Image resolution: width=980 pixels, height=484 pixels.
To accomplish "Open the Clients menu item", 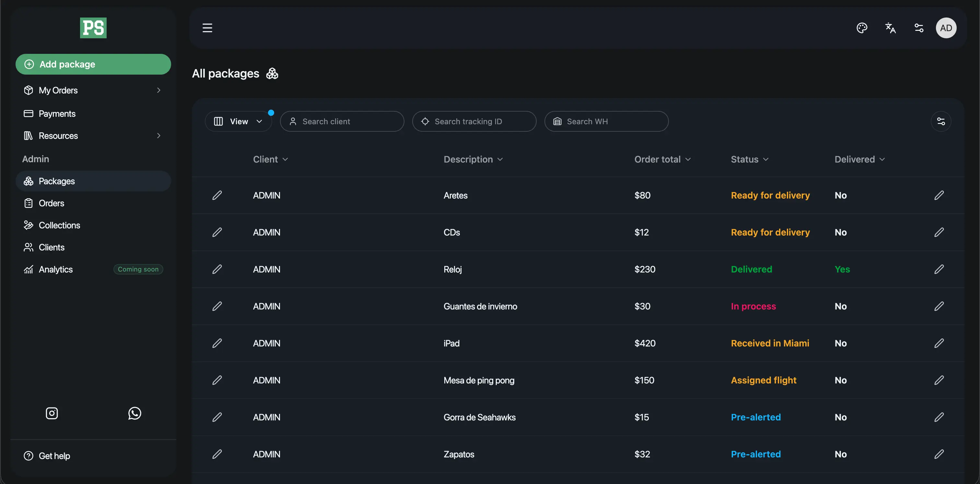I will 51,247.
